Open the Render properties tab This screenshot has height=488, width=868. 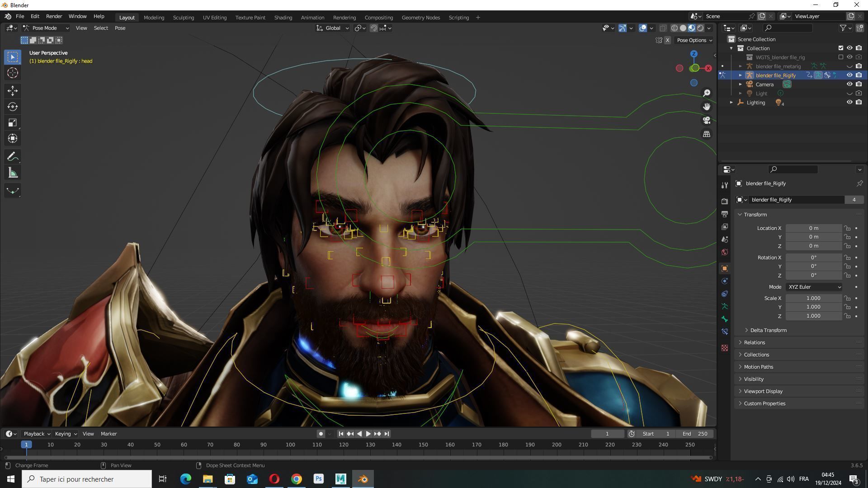[725, 201]
